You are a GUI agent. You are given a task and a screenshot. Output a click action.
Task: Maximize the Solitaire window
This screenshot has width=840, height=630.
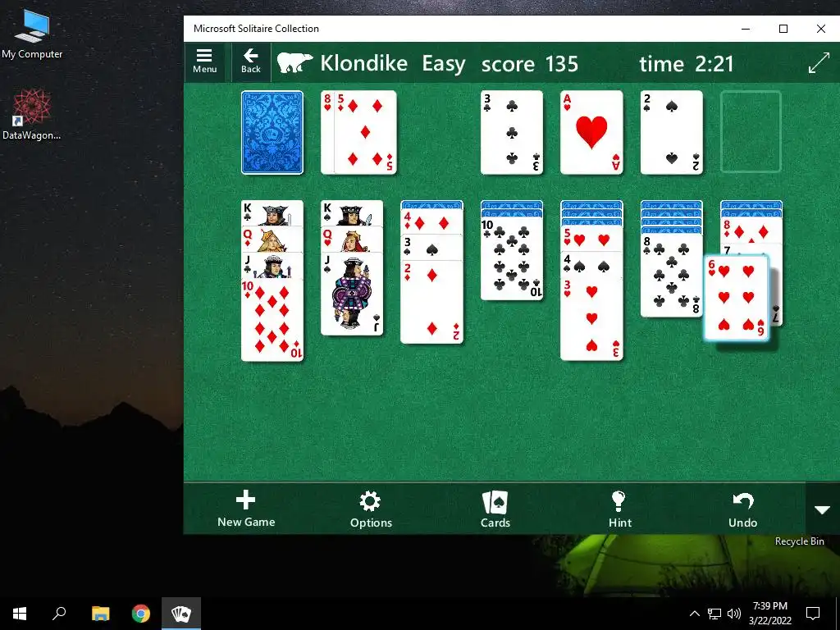783,29
